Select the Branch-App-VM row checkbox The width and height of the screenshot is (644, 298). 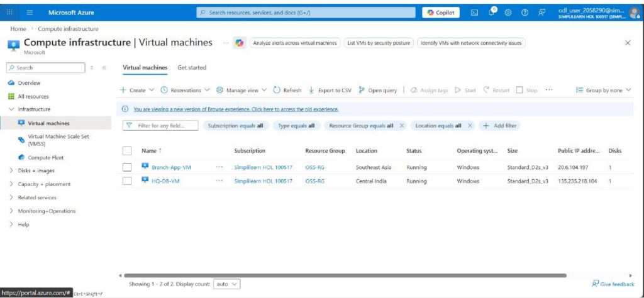[127, 167]
